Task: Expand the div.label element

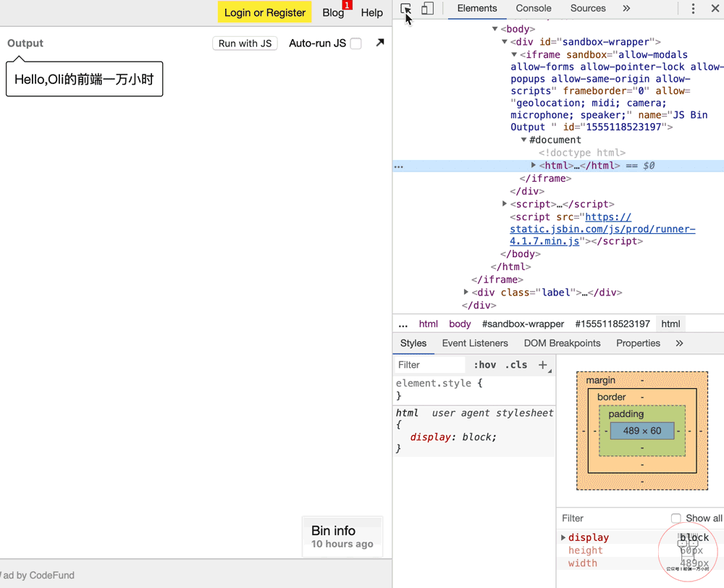Action: [x=466, y=292]
